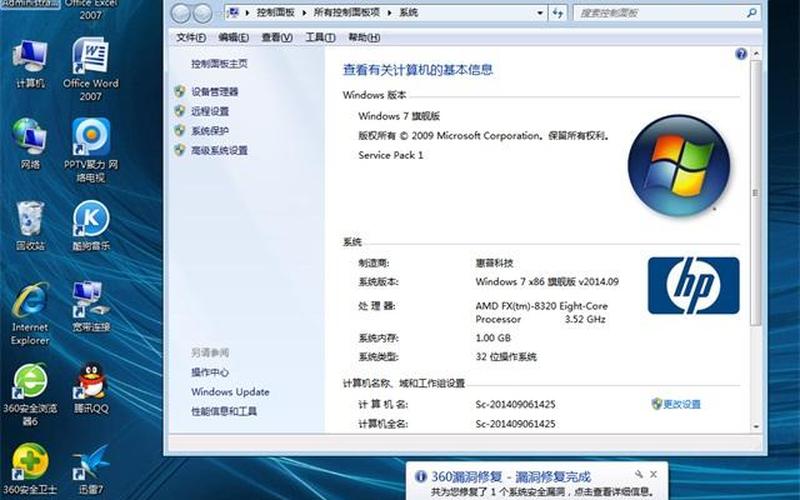This screenshot has width=800, height=500.
Task: Expand arrow after 所有控制面板项 in breadcrumb
Action: 390,13
